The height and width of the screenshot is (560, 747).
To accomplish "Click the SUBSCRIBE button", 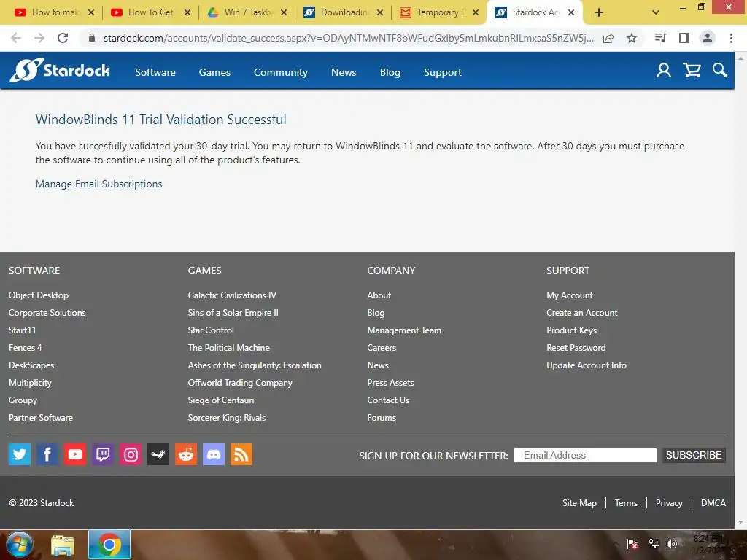I will pos(694,455).
